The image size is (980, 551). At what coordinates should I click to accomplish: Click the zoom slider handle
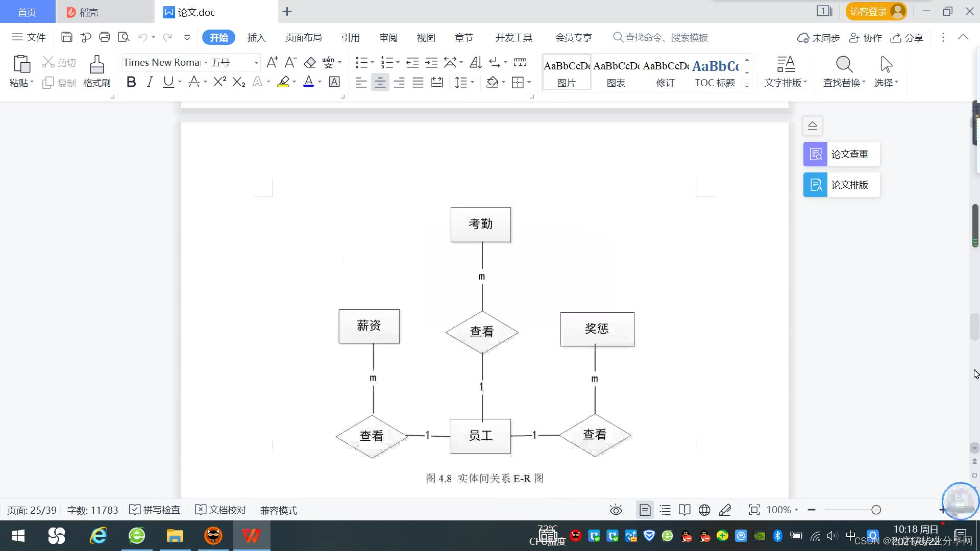pyautogui.click(x=876, y=510)
